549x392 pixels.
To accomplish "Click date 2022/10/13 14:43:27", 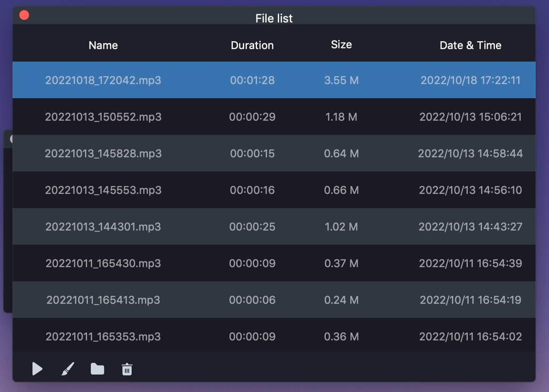I will [471, 226].
